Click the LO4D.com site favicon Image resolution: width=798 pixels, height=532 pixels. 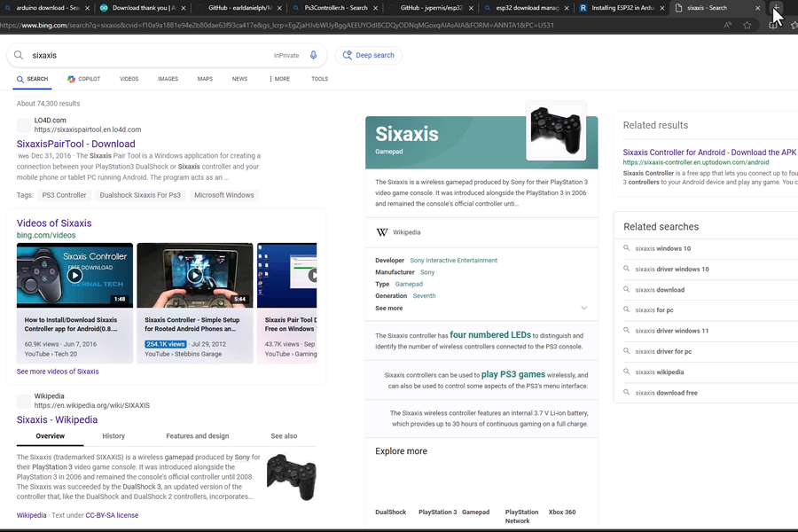point(23,125)
